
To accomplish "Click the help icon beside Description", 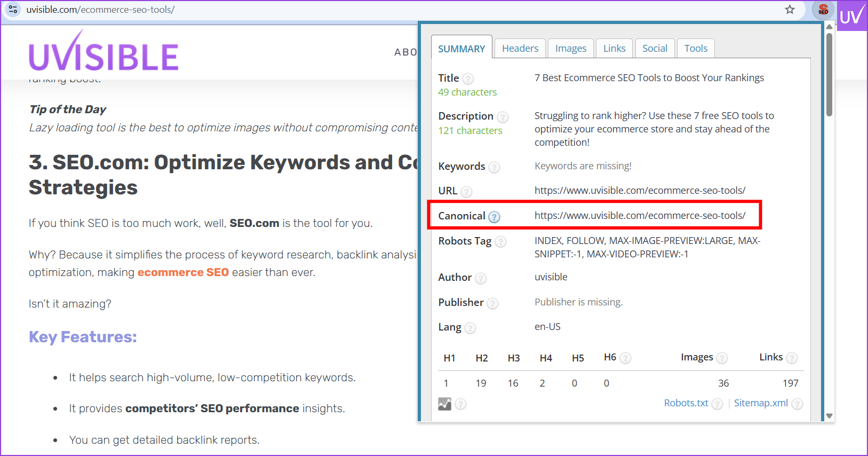I will point(502,117).
